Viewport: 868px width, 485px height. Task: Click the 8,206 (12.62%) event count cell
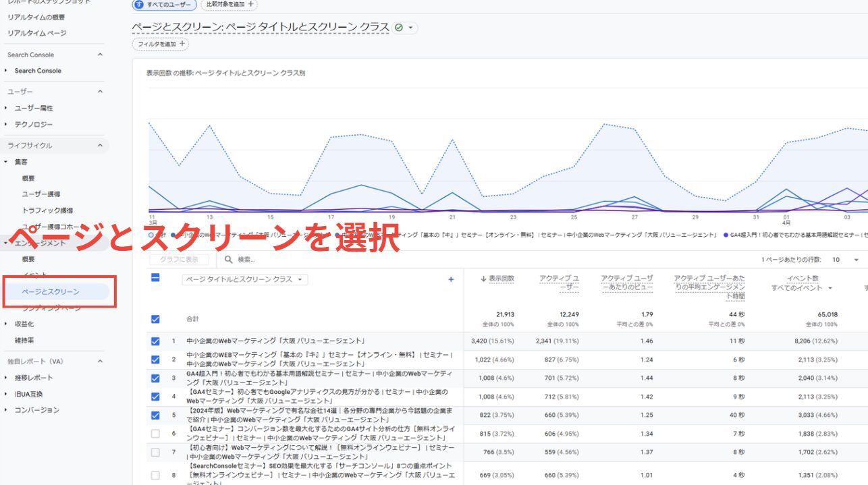(x=815, y=341)
